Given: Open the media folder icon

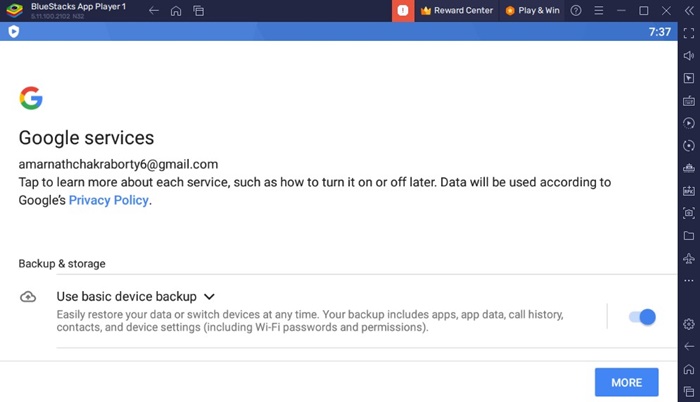Looking at the screenshot, I should pos(689,235).
